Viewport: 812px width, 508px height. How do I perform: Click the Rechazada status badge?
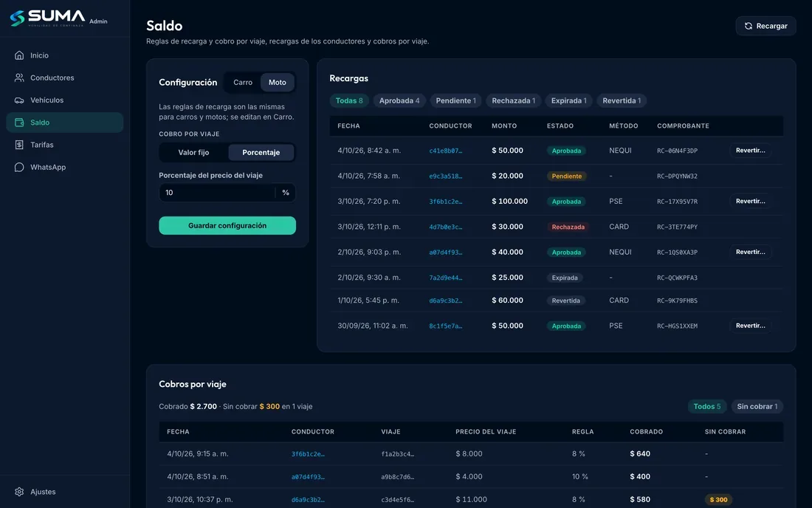[568, 227]
